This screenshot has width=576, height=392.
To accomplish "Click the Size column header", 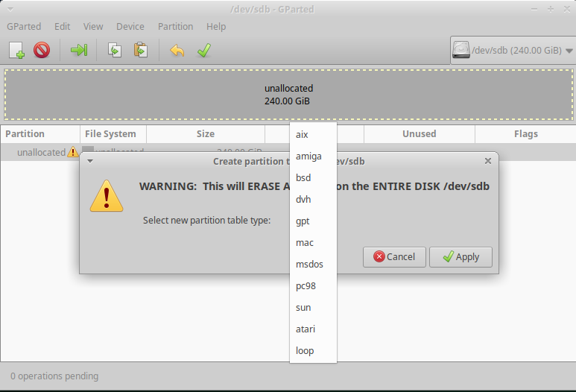I will pos(206,134).
